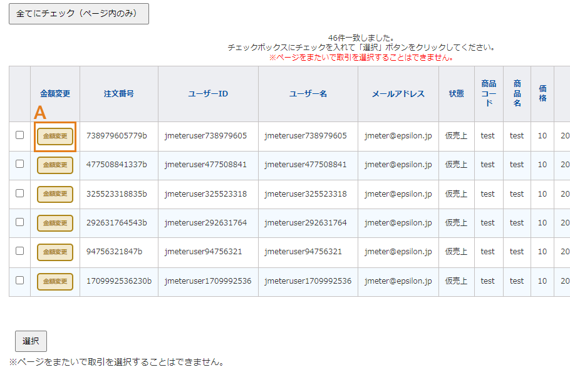
Task: Click 金額変更 button for order 1709992536230b
Action: pyautogui.click(x=55, y=282)
